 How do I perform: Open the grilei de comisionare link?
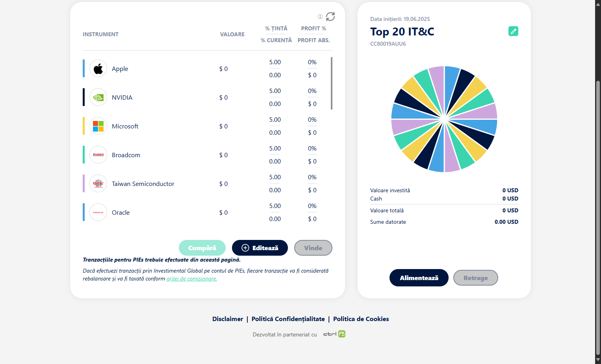192,279
